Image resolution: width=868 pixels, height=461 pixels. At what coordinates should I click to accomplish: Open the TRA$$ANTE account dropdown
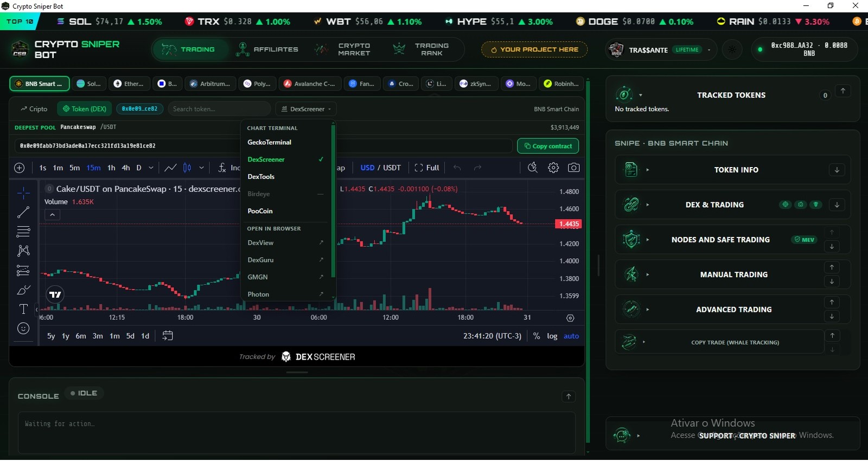662,50
